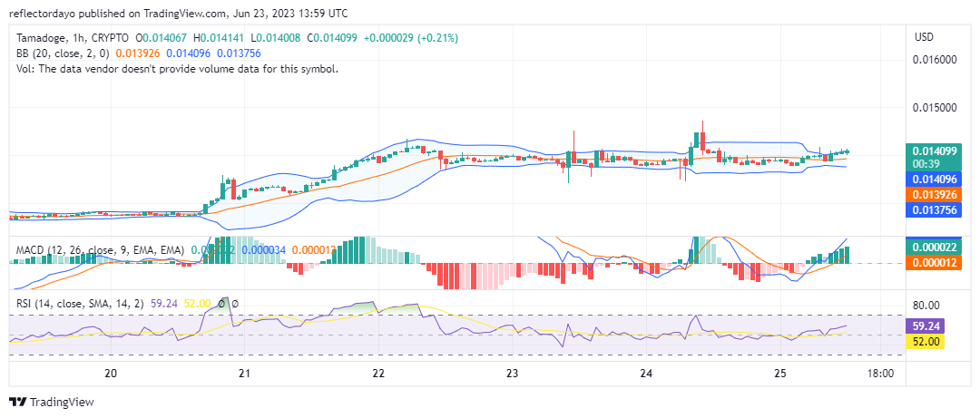Viewport: 980px width, 418px height.
Task: Click the date label 25 on time axis
Action: click(780, 374)
